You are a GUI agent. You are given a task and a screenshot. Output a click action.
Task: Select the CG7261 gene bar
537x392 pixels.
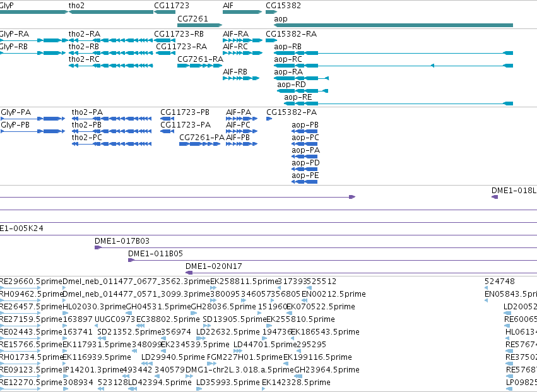(199, 25)
